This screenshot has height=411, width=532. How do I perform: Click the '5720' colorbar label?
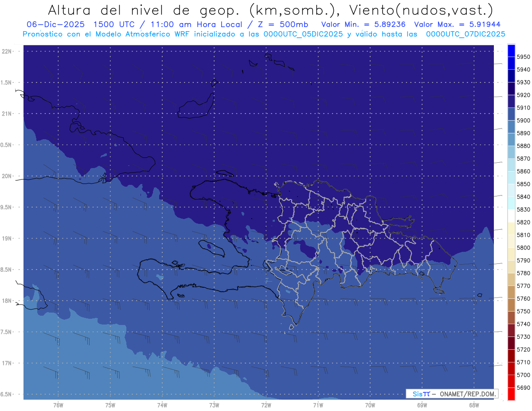(524, 349)
